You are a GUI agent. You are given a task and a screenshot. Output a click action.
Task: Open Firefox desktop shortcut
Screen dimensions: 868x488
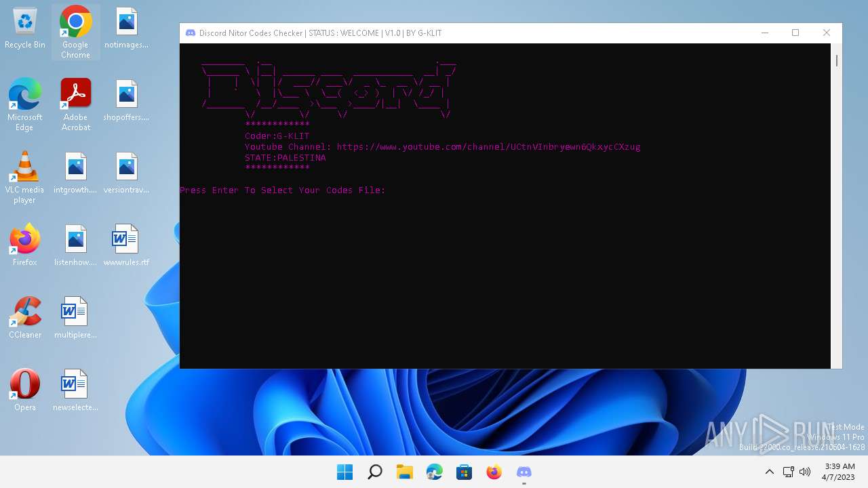25,245
